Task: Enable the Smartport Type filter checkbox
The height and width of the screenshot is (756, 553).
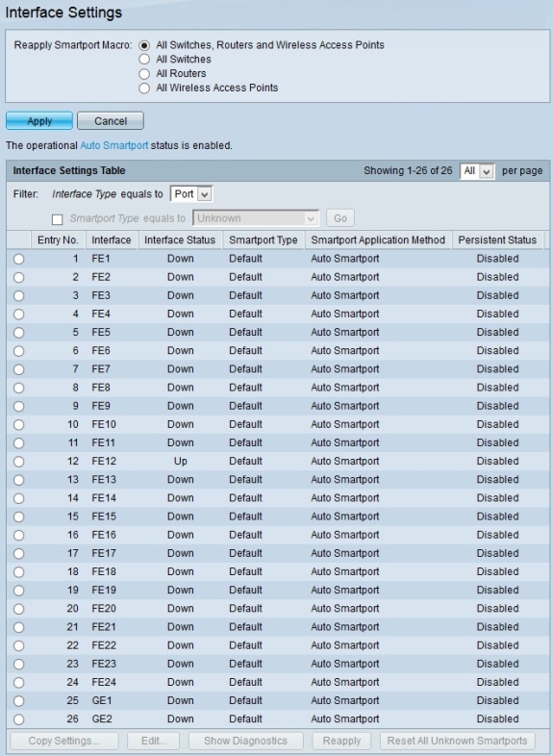Action: 58,219
